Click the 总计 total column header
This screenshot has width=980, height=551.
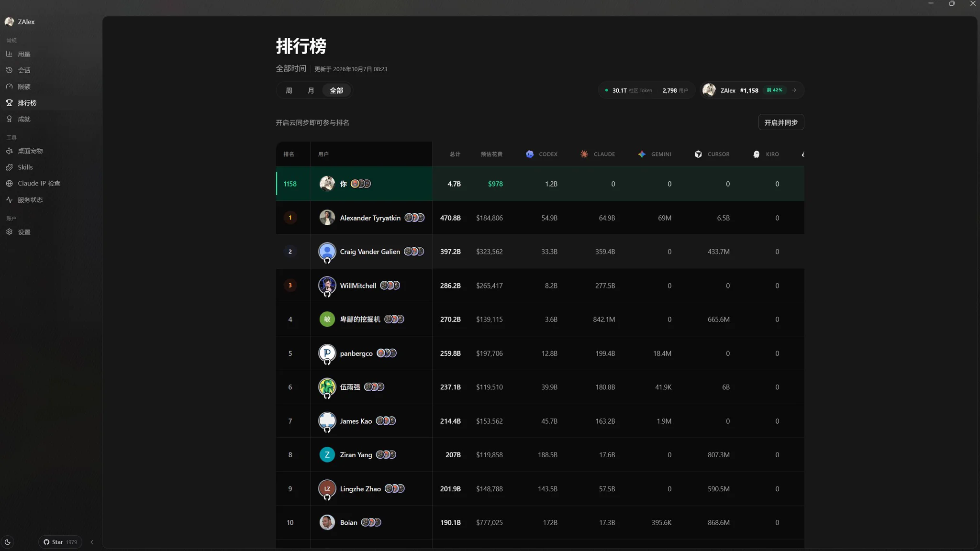(x=455, y=154)
